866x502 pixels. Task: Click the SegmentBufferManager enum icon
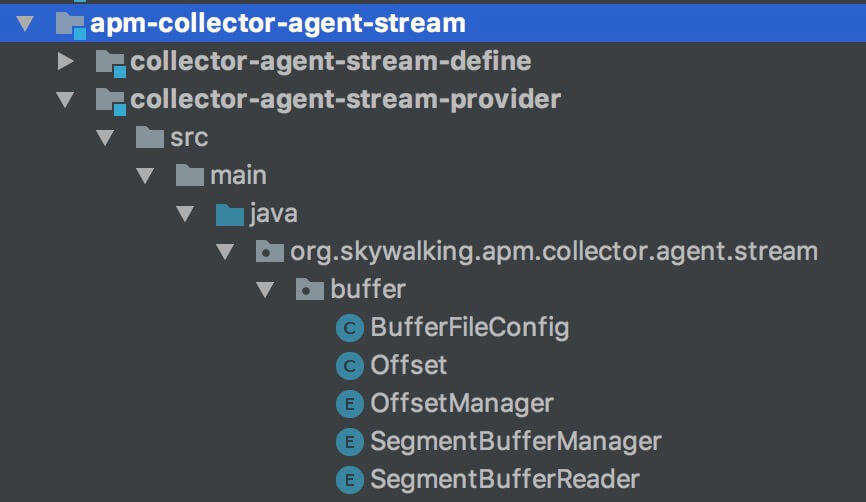pyautogui.click(x=350, y=442)
